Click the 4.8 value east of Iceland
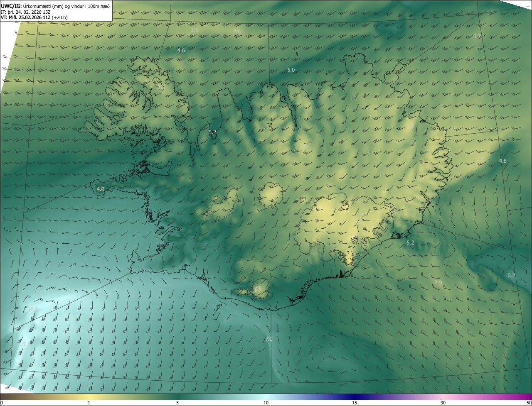 [x=503, y=161]
